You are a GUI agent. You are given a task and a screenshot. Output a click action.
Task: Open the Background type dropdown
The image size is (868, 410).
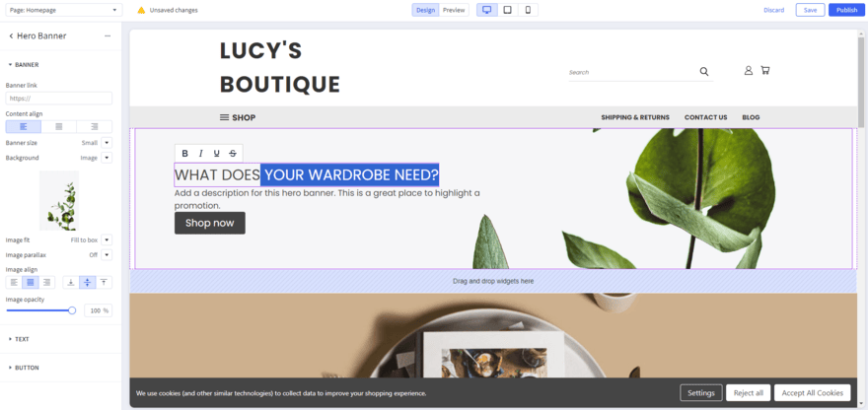click(107, 158)
